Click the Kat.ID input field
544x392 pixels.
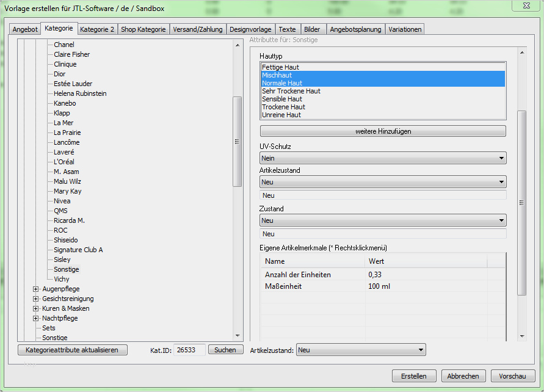pos(189,350)
